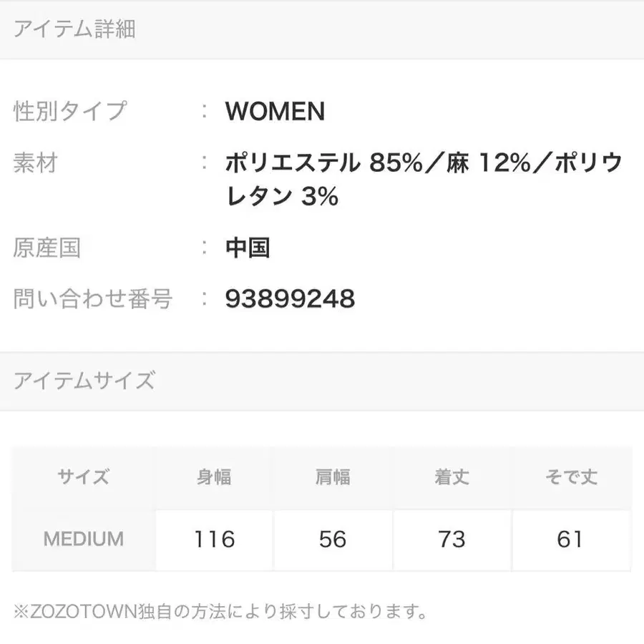
Task: Click the サイズ column header
Action: pos(84,477)
